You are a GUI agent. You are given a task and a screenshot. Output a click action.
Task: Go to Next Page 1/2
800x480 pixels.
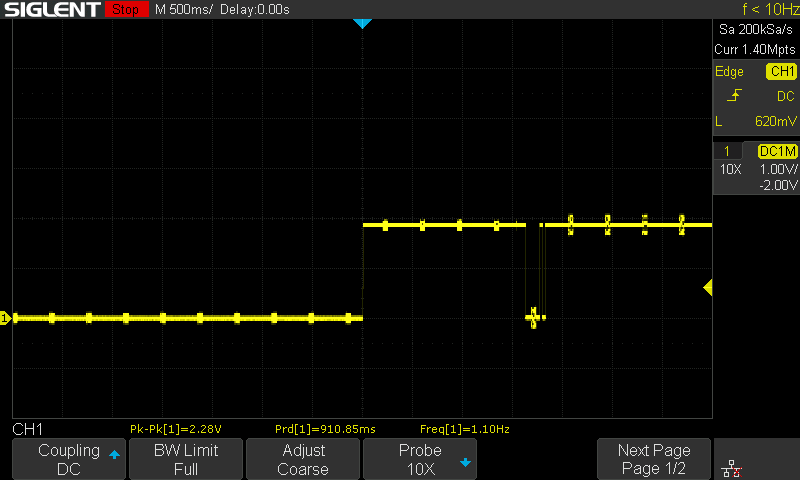(654, 459)
